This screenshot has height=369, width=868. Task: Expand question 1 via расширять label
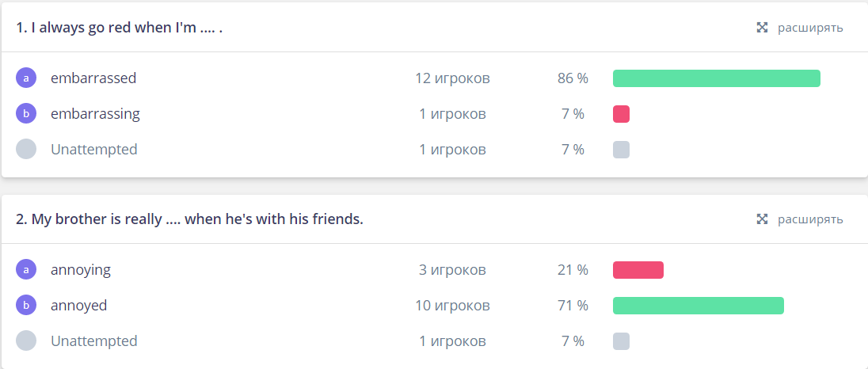coord(810,28)
